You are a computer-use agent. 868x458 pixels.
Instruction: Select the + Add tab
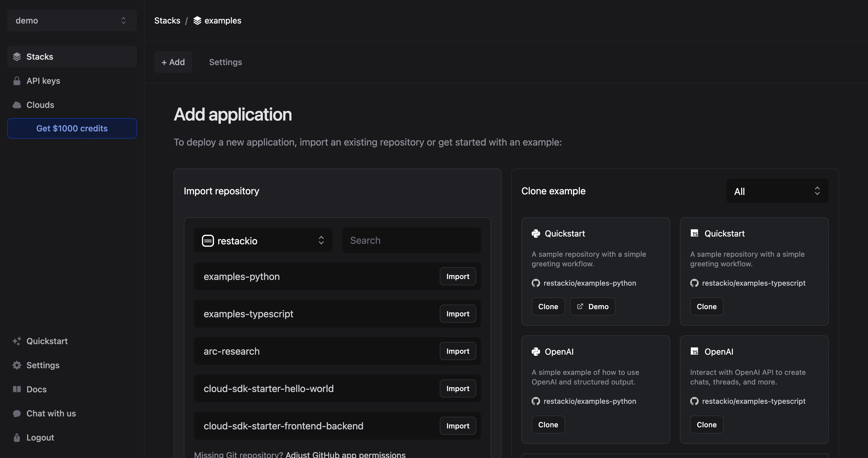(x=173, y=62)
